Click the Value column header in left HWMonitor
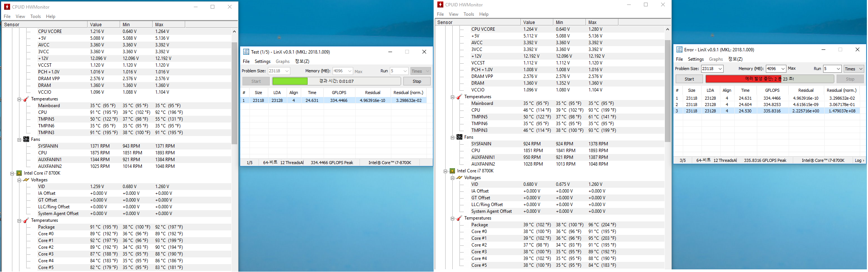Screen dimensions: 868x272 pyautogui.click(x=104, y=25)
